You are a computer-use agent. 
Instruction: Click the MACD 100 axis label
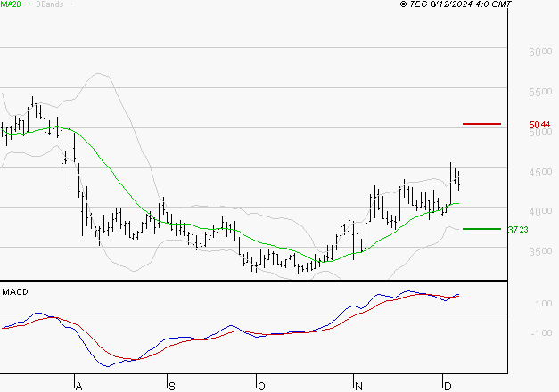(x=543, y=304)
